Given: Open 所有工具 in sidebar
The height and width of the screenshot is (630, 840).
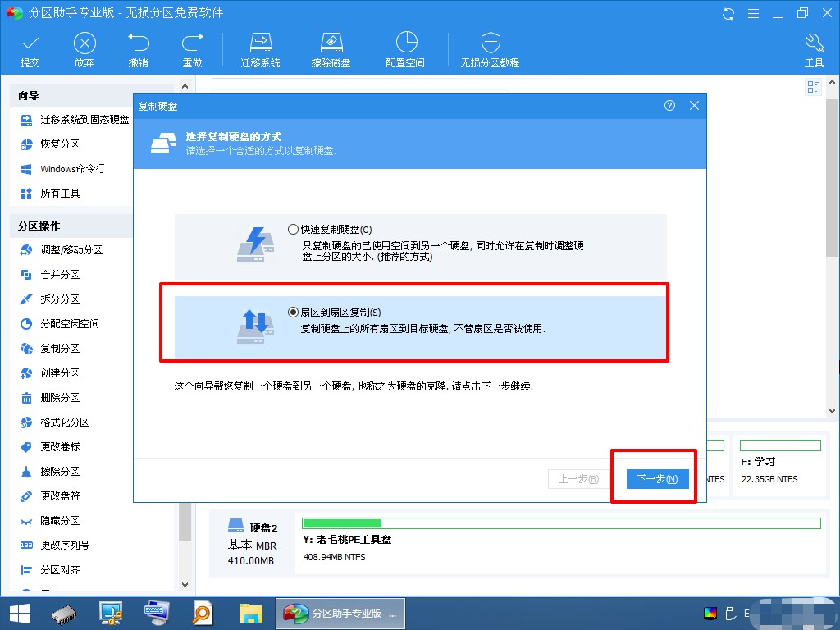Looking at the screenshot, I should [x=50, y=194].
